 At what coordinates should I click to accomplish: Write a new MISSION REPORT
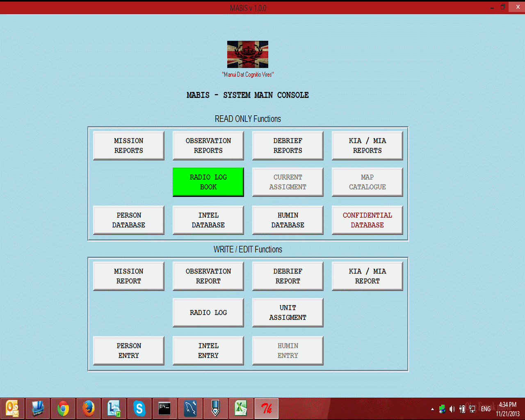point(129,276)
